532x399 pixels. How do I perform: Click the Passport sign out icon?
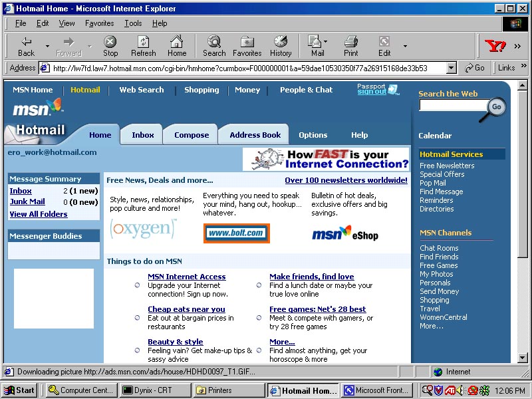pyautogui.click(x=393, y=90)
